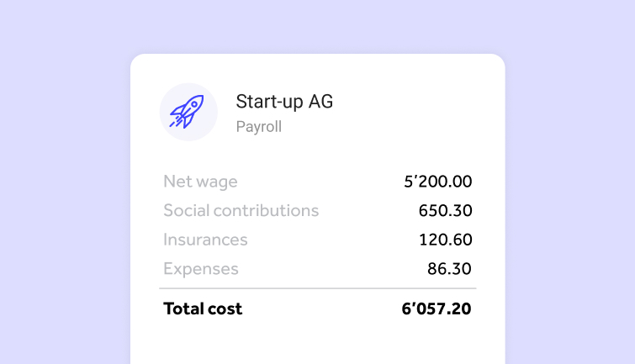Click the word cost in Total cost
The image size is (635, 364).
(x=223, y=309)
